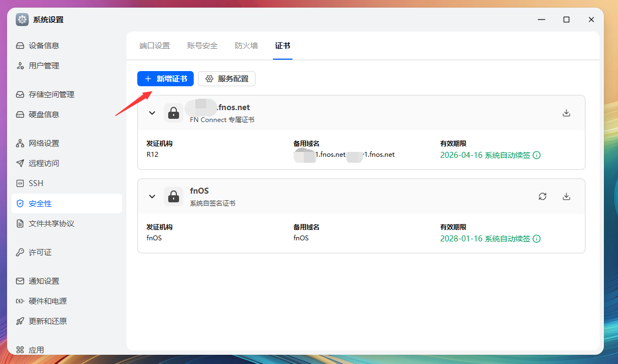Go to 存储空间管理
The height and width of the screenshot is (364, 618).
pyautogui.click(x=67, y=94)
